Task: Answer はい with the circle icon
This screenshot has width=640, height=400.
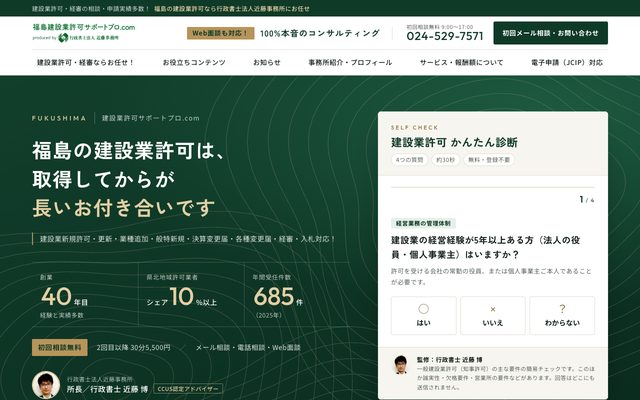Action: pyautogui.click(x=423, y=316)
